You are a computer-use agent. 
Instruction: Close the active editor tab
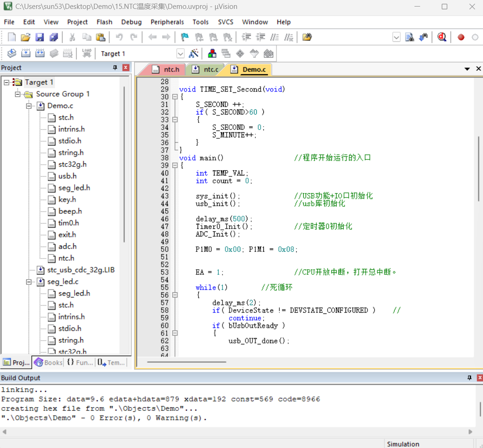pyautogui.click(x=478, y=68)
